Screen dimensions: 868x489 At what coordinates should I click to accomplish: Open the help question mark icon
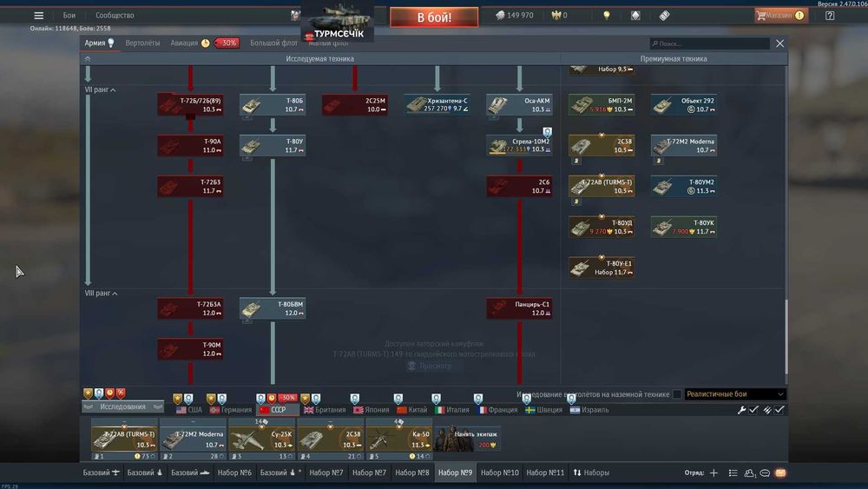(x=830, y=16)
